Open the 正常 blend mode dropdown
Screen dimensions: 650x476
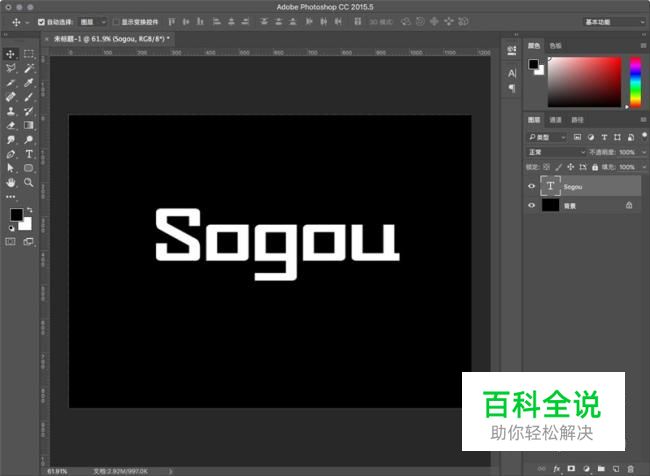(x=557, y=152)
